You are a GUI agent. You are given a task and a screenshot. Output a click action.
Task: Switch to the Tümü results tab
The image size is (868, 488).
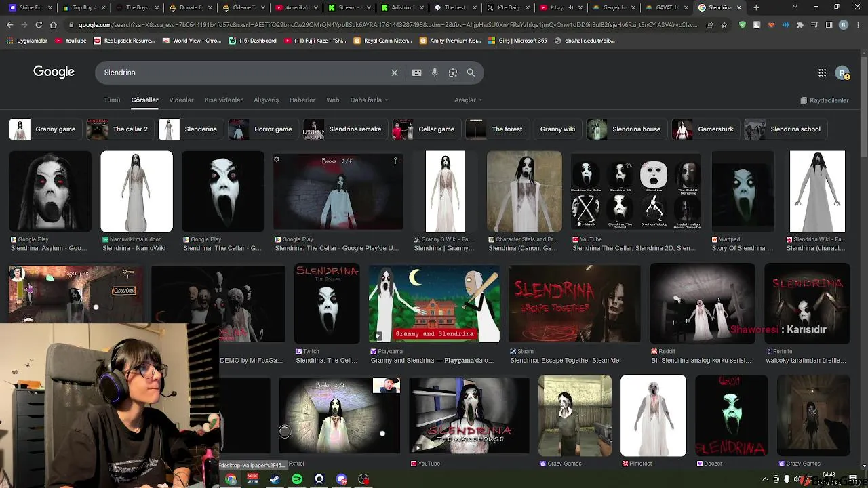[x=112, y=100]
